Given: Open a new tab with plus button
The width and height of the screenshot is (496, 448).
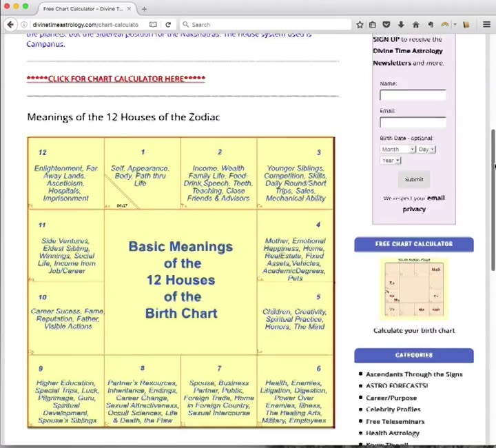Looking at the screenshot, I should 144,9.
